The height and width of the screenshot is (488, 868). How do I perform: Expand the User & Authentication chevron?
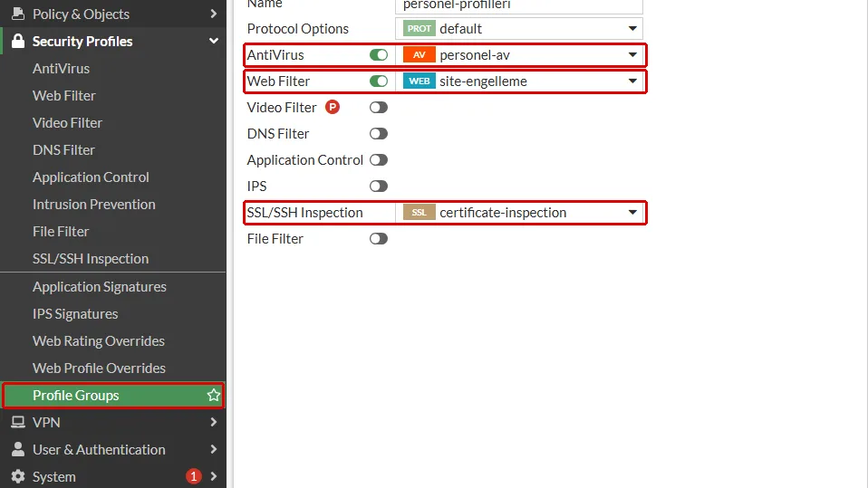[214, 449]
